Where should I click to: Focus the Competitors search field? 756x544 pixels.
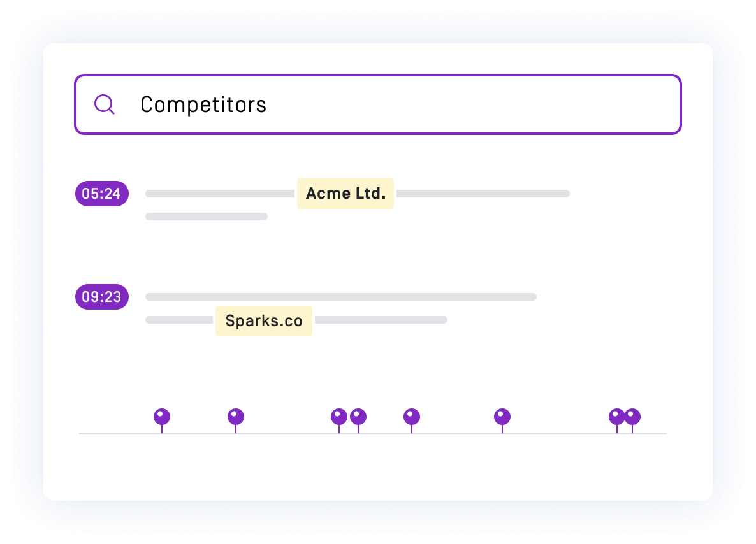[x=377, y=104]
